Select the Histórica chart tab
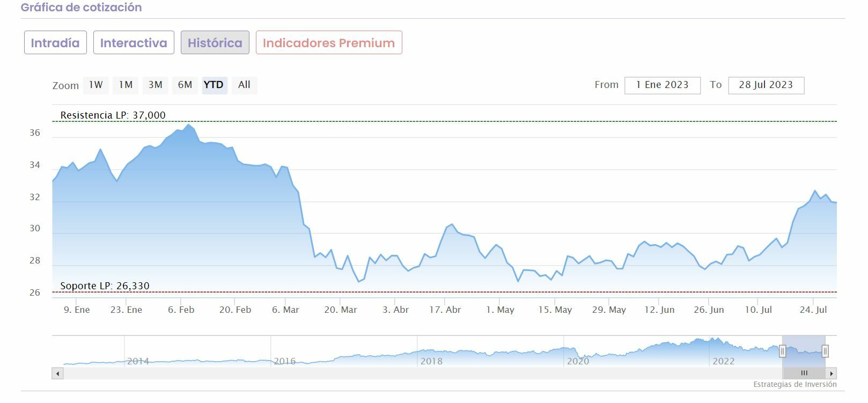The image size is (868, 403). click(x=215, y=43)
